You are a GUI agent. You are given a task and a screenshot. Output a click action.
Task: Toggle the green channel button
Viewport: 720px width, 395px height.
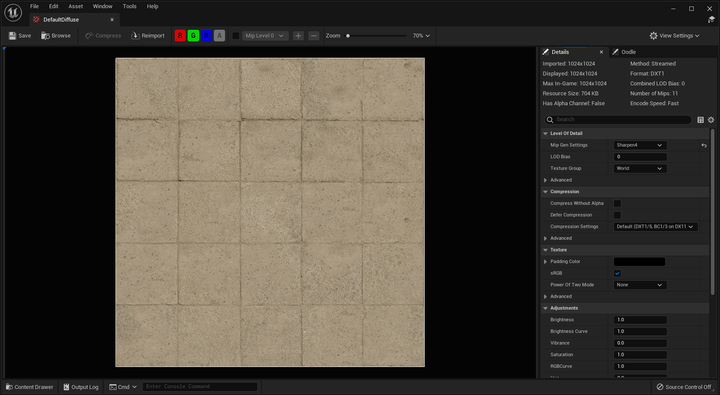point(193,35)
